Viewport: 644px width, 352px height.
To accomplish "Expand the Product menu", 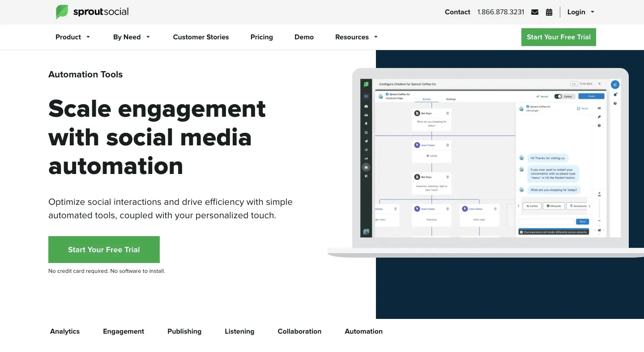I will click(x=73, y=37).
